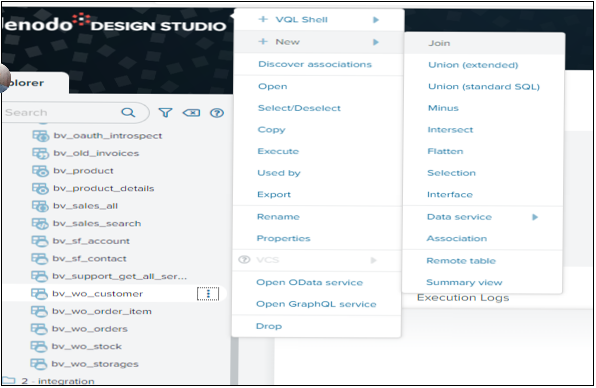Click the bv_sf_contact view icon
The width and height of the screenshot is (596, 388).
pos(40,258)
